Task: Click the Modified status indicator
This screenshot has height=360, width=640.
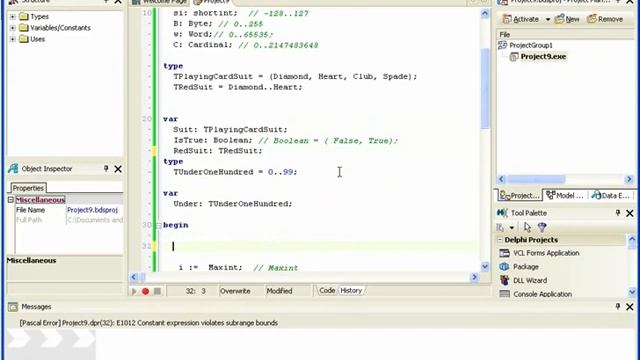Action: 280,291
